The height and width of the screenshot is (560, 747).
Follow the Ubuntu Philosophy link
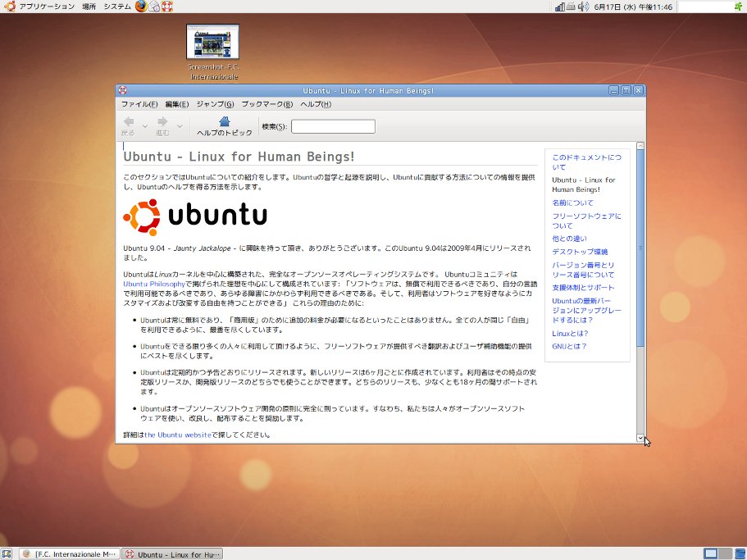click(x=154, y=284)
